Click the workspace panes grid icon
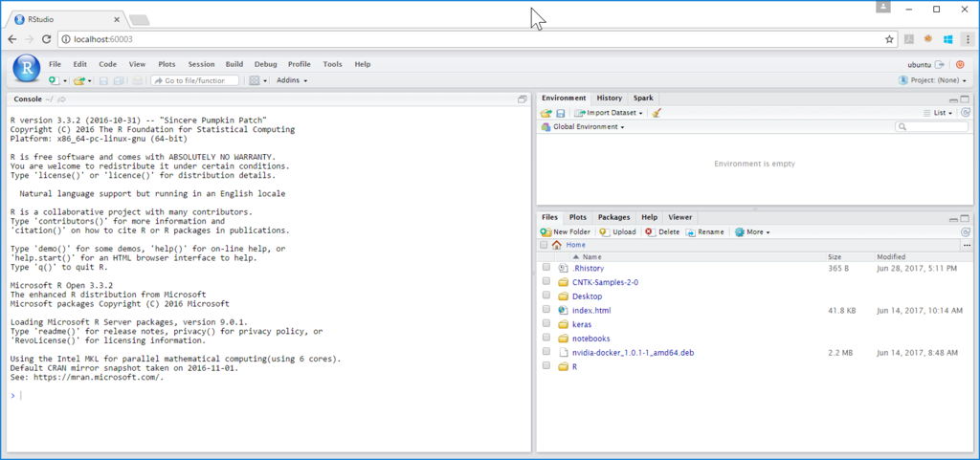Screen dimensions: 980x460 (255, 80)
